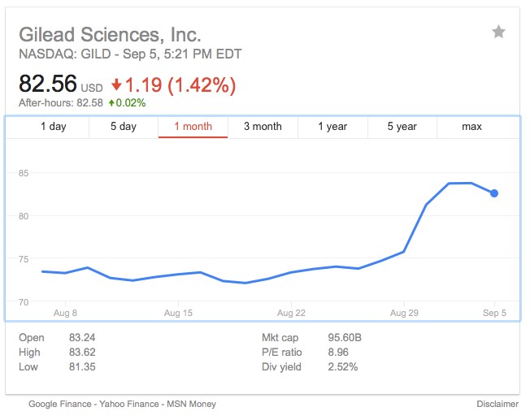Switch chart to 1 day range
The height and width of the screenshot is (420, 530).
tap(54, 127)
